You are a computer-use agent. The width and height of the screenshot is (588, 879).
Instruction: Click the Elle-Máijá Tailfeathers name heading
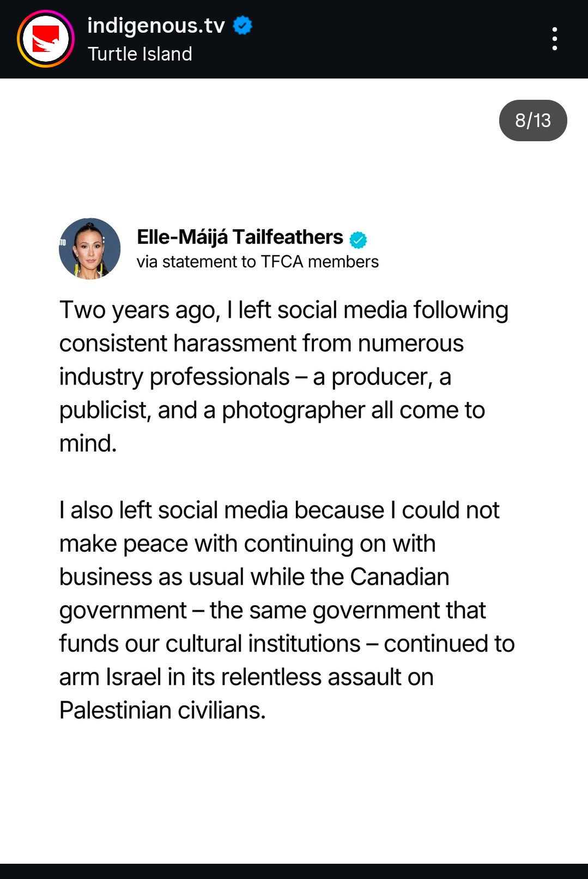pyautogui.click(x=240, y=237)
